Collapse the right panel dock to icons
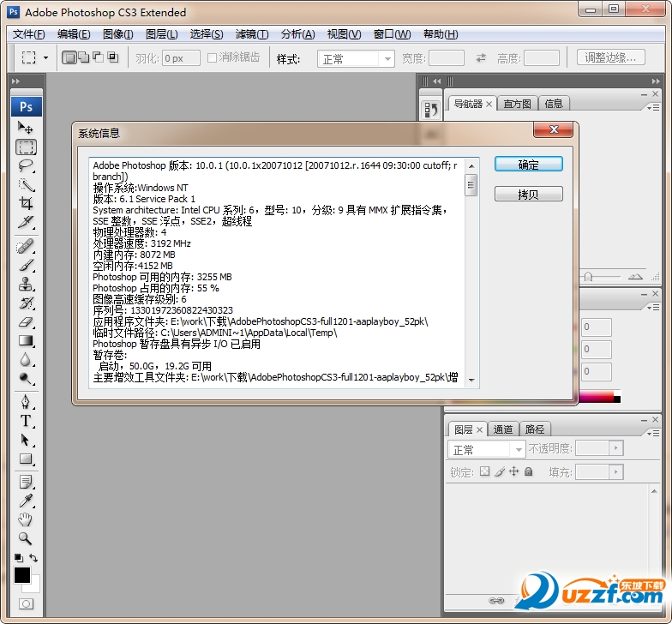Screen dimensions: 672x624 click(656, 81)
